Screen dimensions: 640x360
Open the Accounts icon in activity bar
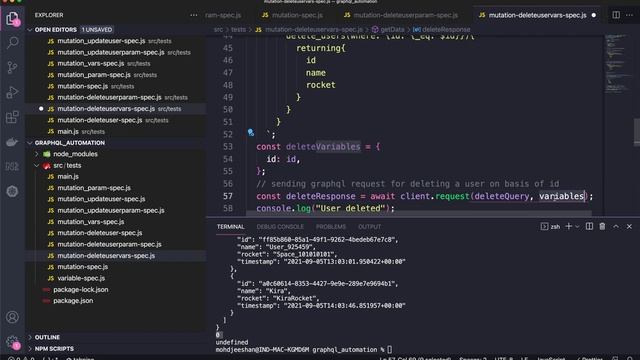tap(12, 317)
